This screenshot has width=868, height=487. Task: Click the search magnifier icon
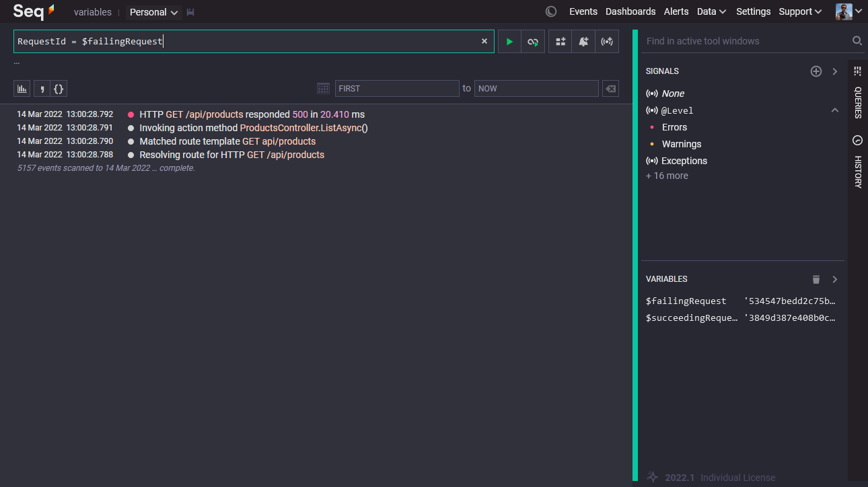(857, 41)
